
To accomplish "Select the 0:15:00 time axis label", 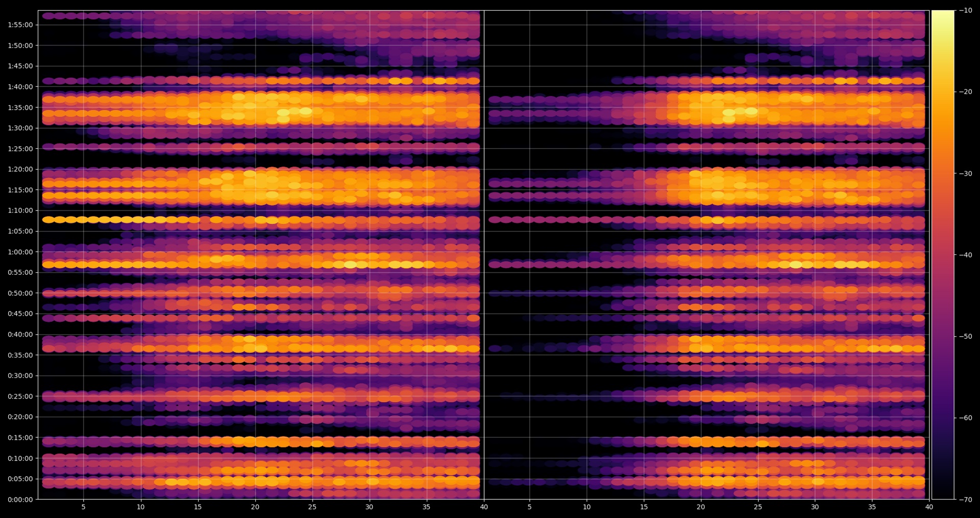I will click(20, 438).
